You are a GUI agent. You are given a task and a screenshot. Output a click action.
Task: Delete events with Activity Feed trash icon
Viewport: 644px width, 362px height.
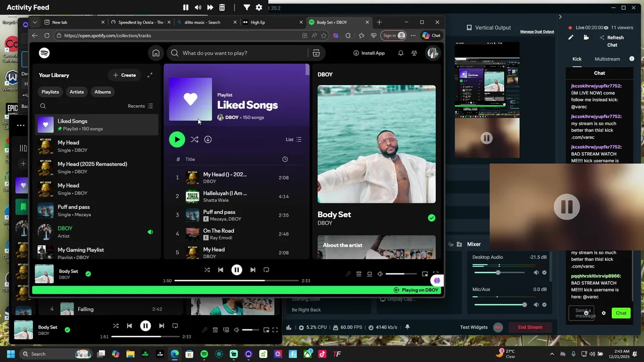pyautogui.click(x=222, y=8)
